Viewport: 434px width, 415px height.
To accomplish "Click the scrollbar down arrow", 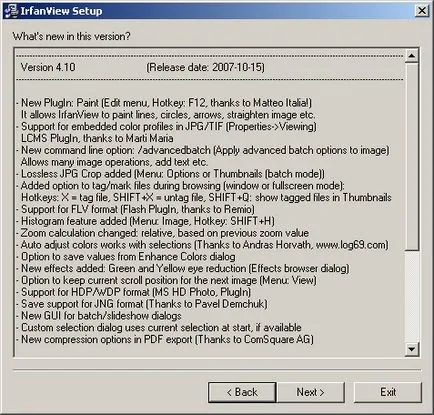I will pos(412,349).
